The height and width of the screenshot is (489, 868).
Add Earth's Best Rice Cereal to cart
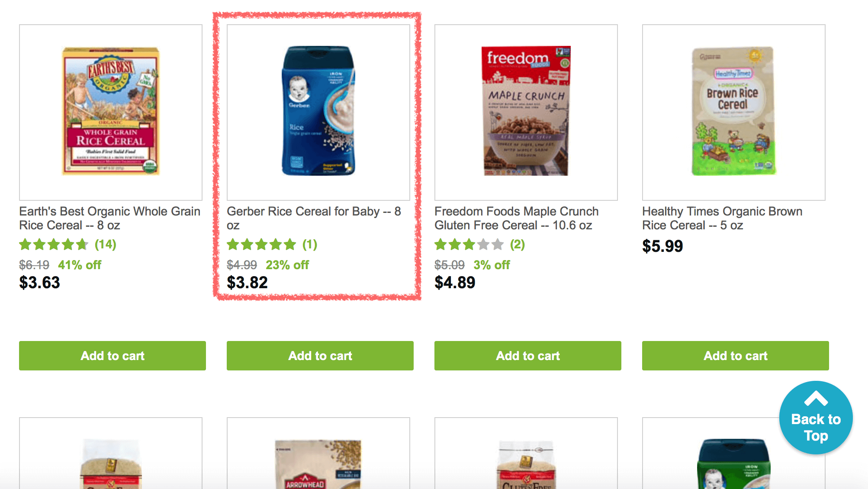coord(113,356)
